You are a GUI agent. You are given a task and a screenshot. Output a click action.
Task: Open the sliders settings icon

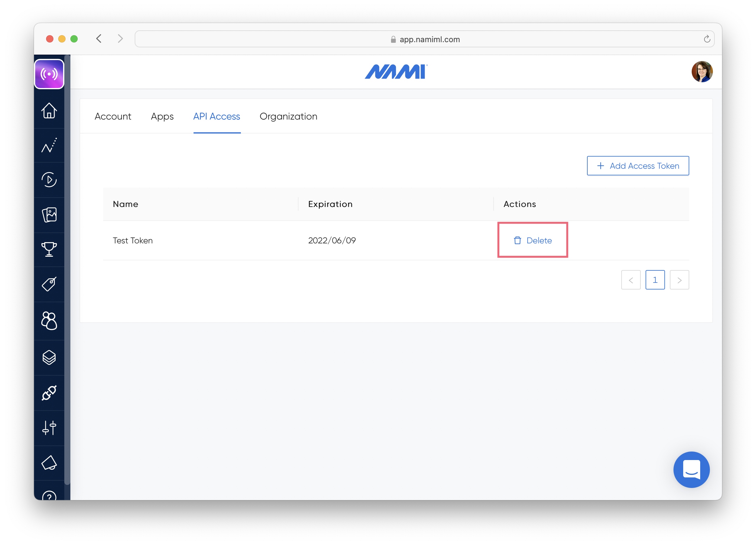pos(49,428)
